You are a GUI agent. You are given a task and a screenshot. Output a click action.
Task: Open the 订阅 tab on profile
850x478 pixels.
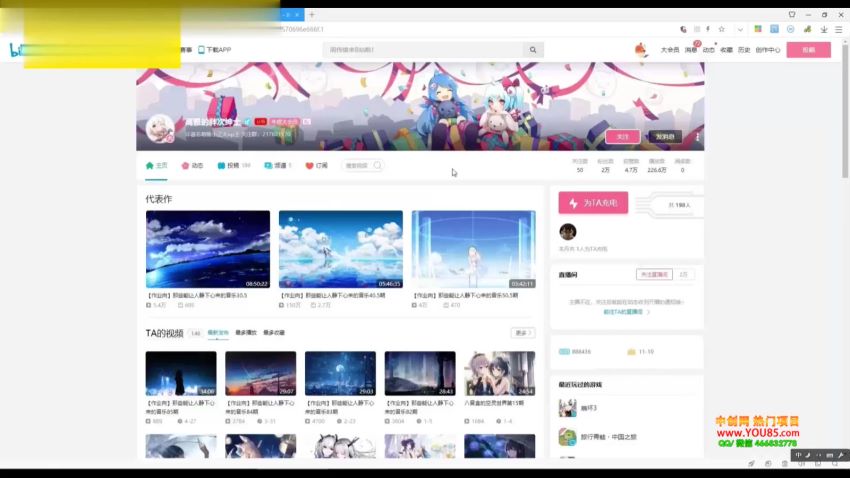point(317,165)
